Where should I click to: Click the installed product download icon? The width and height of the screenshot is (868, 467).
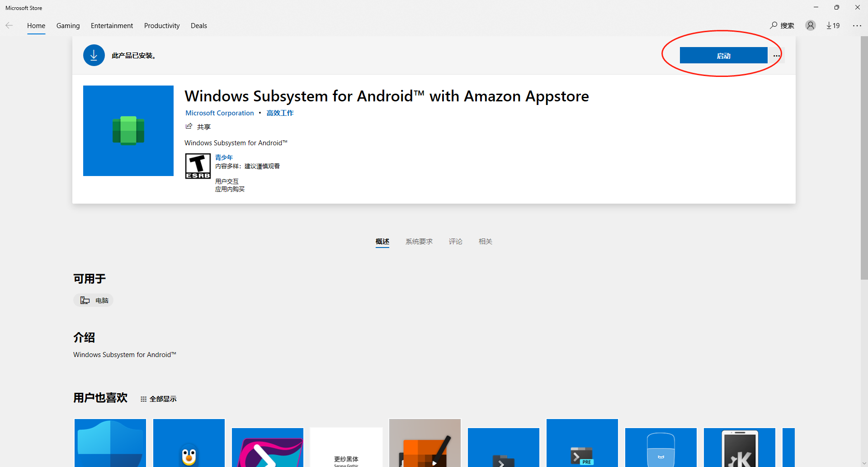(94, 55)
